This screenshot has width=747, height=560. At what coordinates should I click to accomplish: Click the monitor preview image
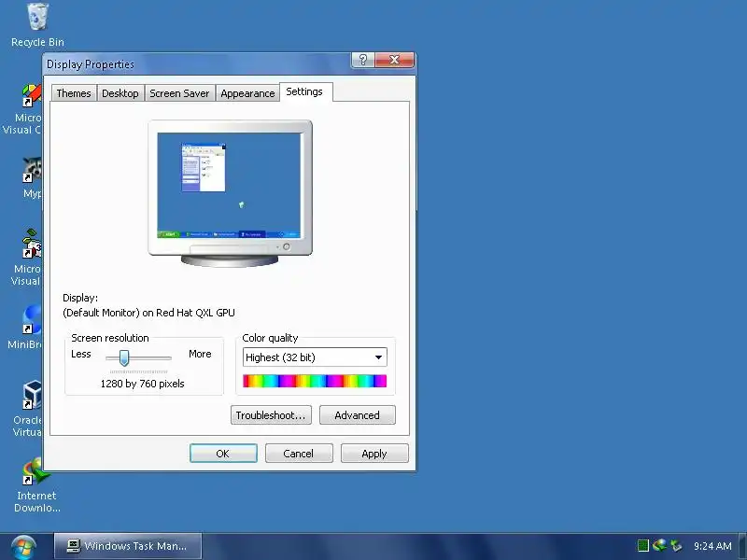click(x=230, y=193)
